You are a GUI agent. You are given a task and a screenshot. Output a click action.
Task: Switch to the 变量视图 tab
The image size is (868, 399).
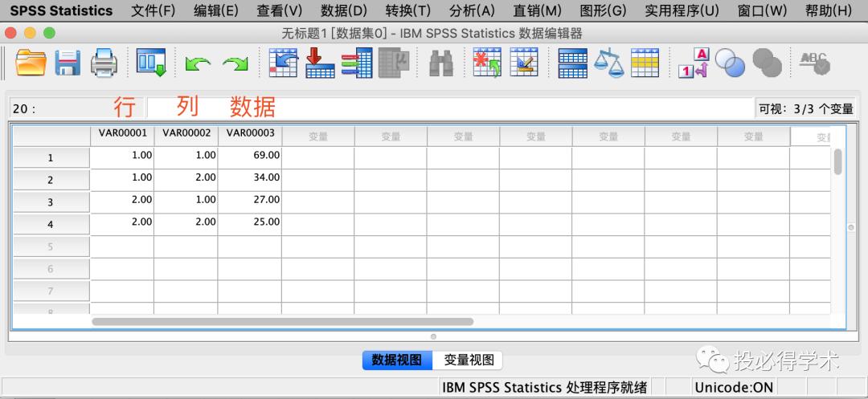coord(469,360)
